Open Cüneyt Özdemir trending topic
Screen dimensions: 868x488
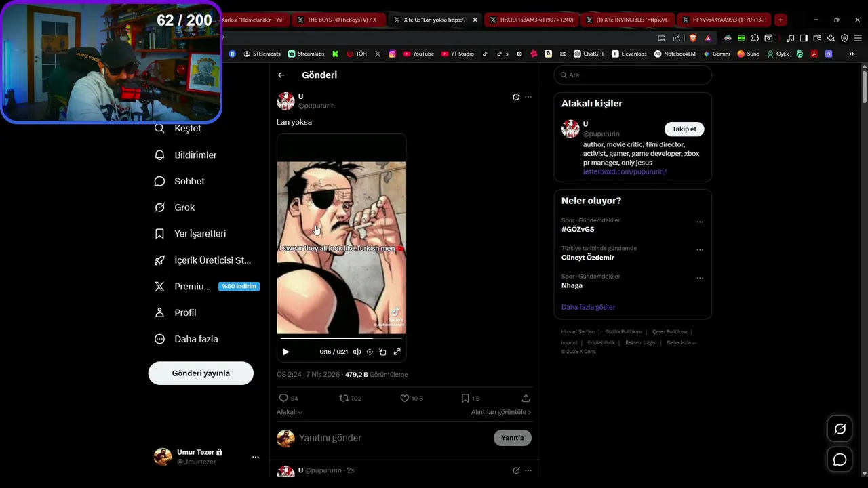(x=588, y=258)
